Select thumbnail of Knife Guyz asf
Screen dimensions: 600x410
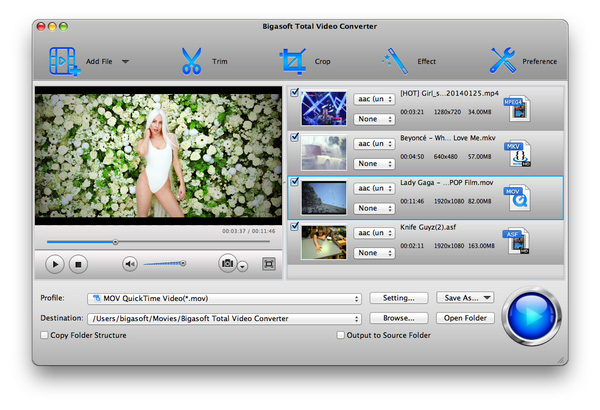click(x=324, y=242)
